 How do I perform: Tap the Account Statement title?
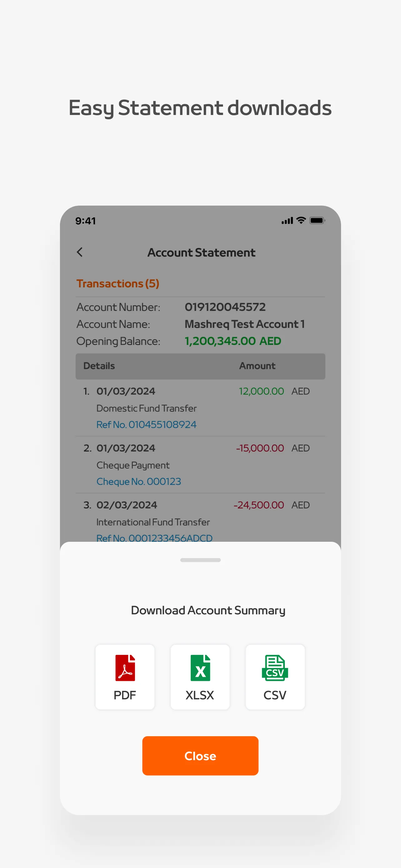click(x=201, y=252)
